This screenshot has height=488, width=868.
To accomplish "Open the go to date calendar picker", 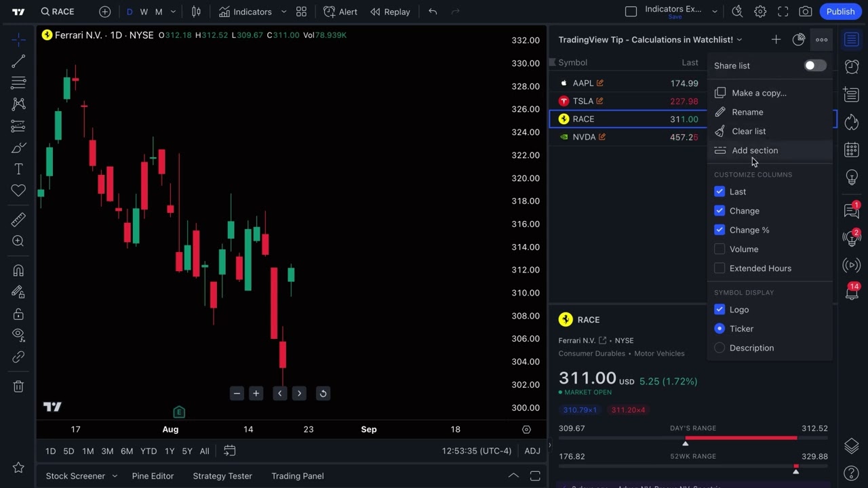I will coord(229,451).
